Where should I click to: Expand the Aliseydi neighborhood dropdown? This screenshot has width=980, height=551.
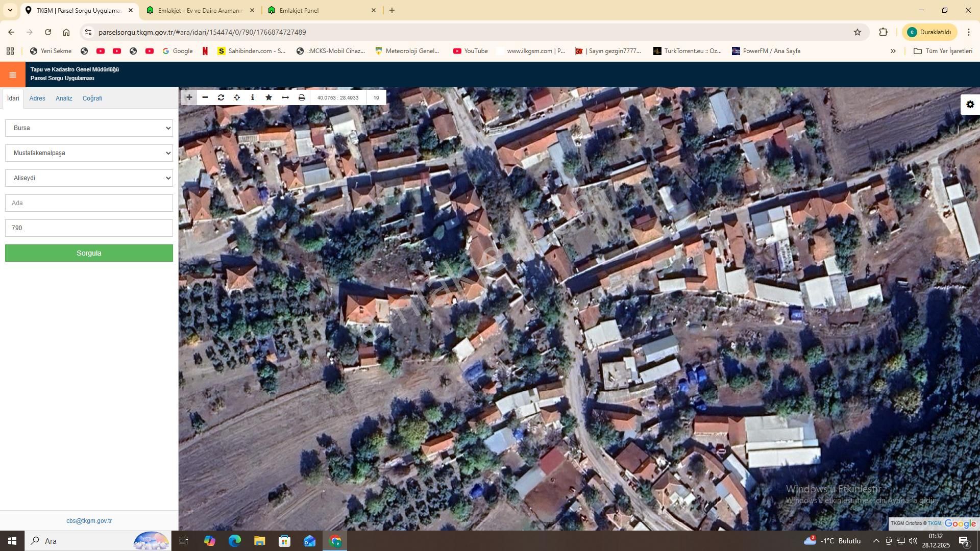pyautogui.click(x=89, y=178)
